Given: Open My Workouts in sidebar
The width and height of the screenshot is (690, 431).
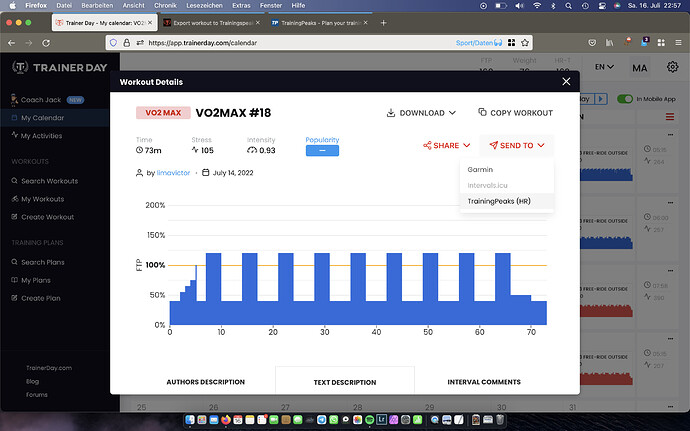Looking at the screenshot, I should click(x=42, y=199).
